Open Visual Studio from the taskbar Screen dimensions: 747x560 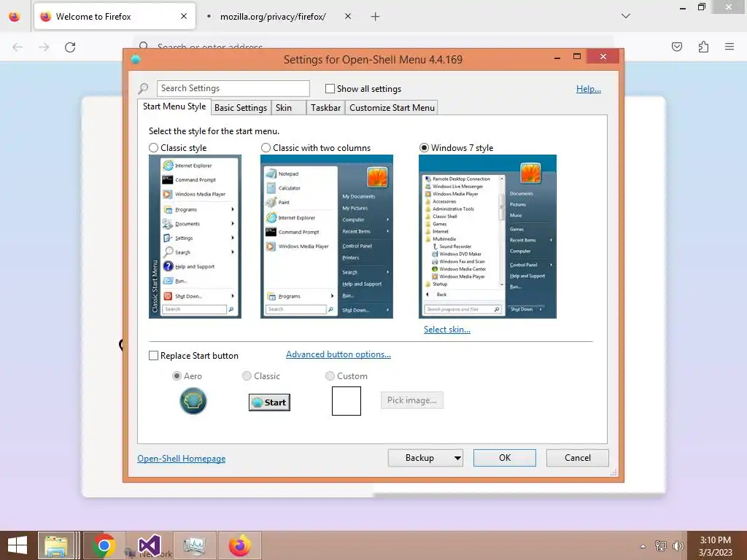149,545
